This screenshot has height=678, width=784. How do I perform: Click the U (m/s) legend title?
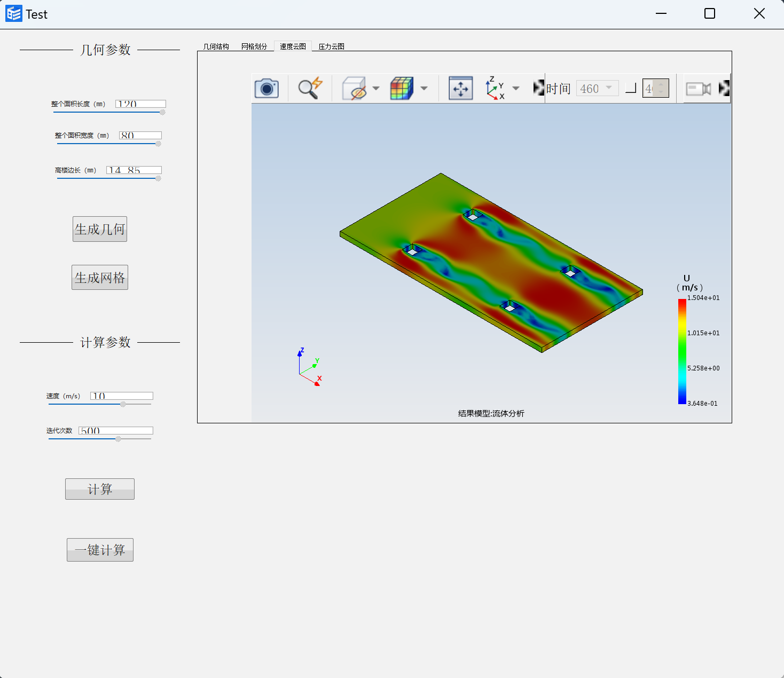pyautogui.click(x=689, y=283)
